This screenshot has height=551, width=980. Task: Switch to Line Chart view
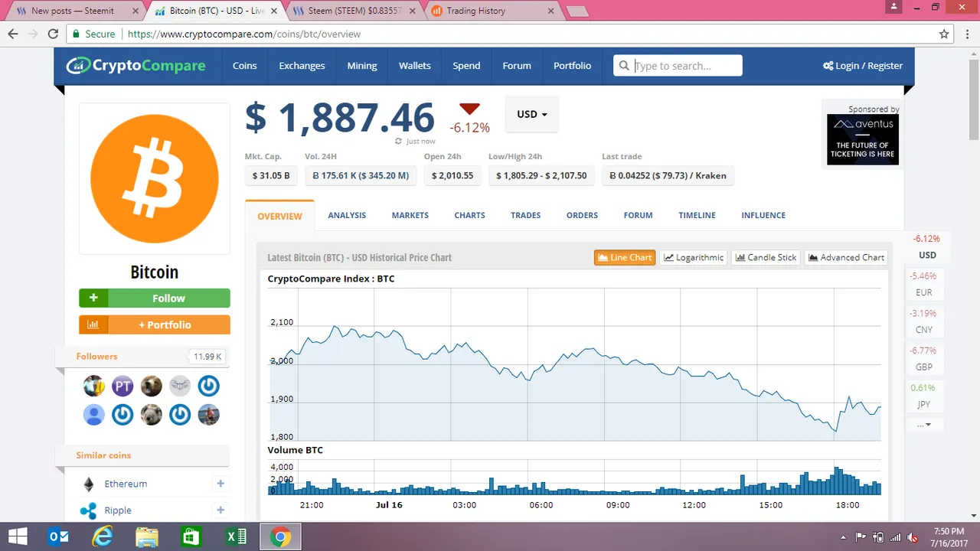pos(625,258)
